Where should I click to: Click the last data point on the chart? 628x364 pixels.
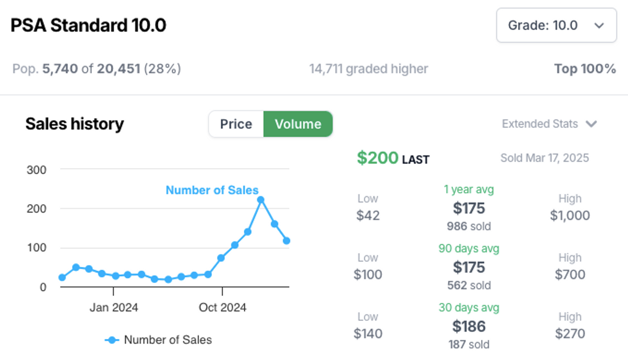tap(287, 241)
